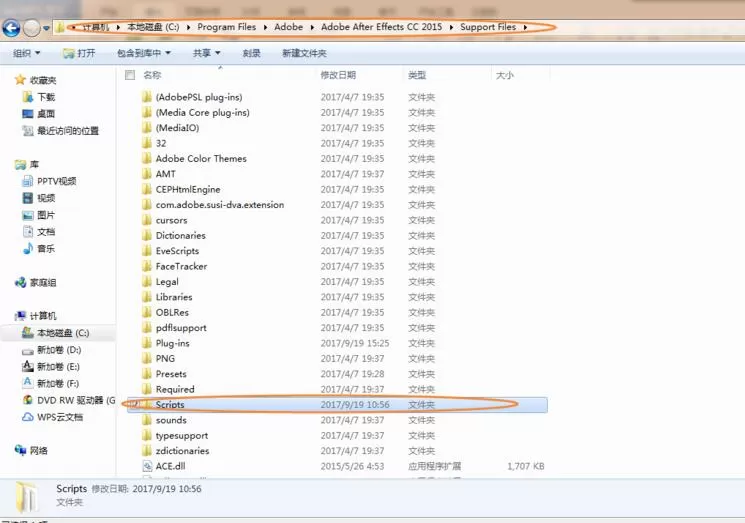This screenshot has width=745, height=523.
Task: Open 最近访问的位置 in sidebar
Action: (x=61, y=131)
